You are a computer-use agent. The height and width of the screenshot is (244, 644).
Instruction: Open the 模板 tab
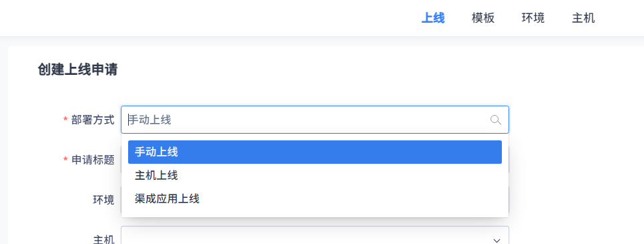tap(483, 18)
